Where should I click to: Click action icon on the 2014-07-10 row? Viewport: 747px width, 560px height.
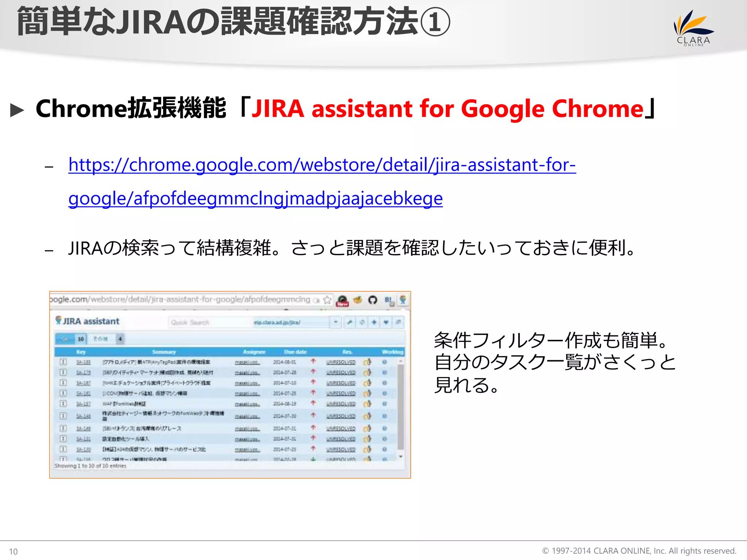[367, 383]
